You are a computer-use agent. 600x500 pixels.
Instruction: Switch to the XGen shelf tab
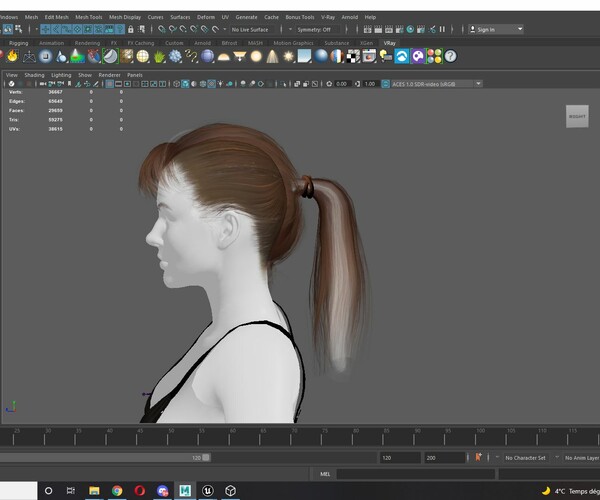(366, 43)
